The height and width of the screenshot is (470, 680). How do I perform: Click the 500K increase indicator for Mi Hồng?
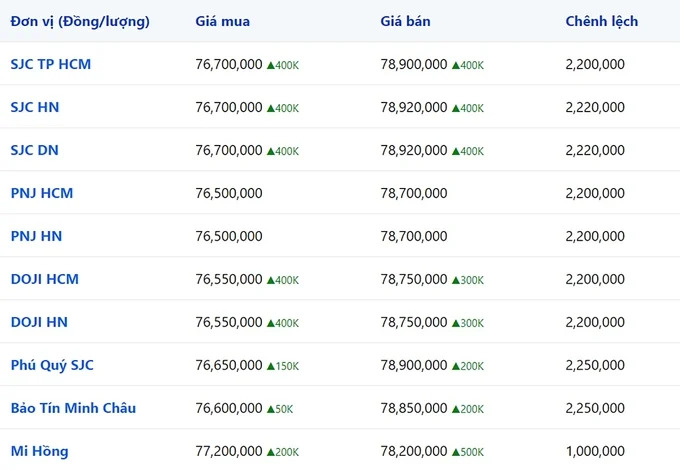pyautogui.click(x=468, y=452)
